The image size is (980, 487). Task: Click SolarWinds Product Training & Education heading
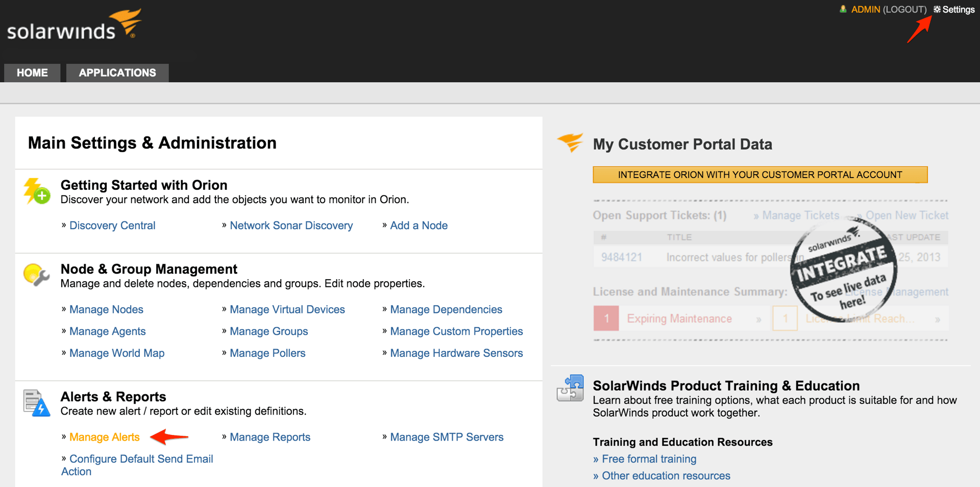click(x=726, y=386)
